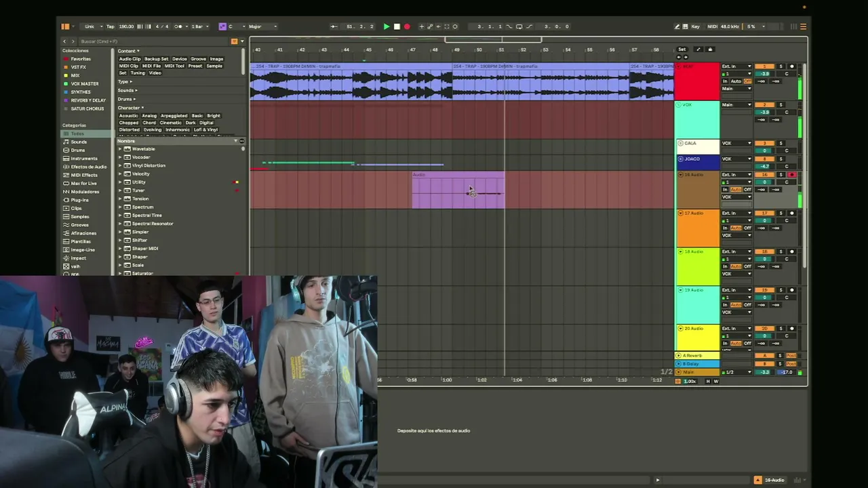Toggle record arm on track 19 Audio

pyautogui.click(x=791, y=290)
